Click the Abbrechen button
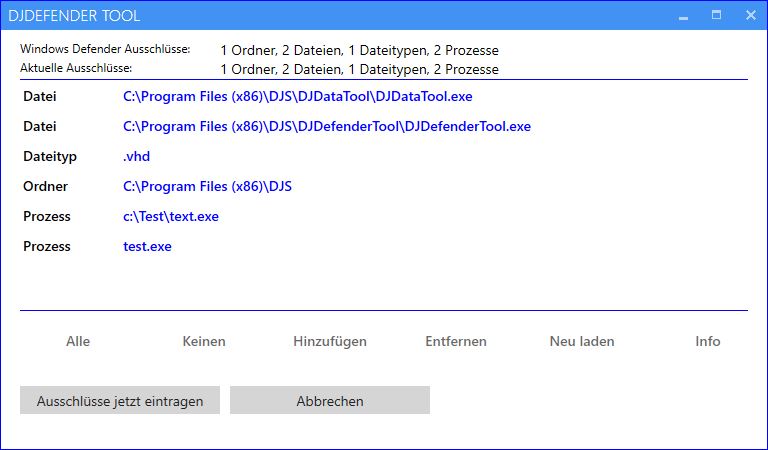This screenshot has width=768, height=450. pos(330,400)
